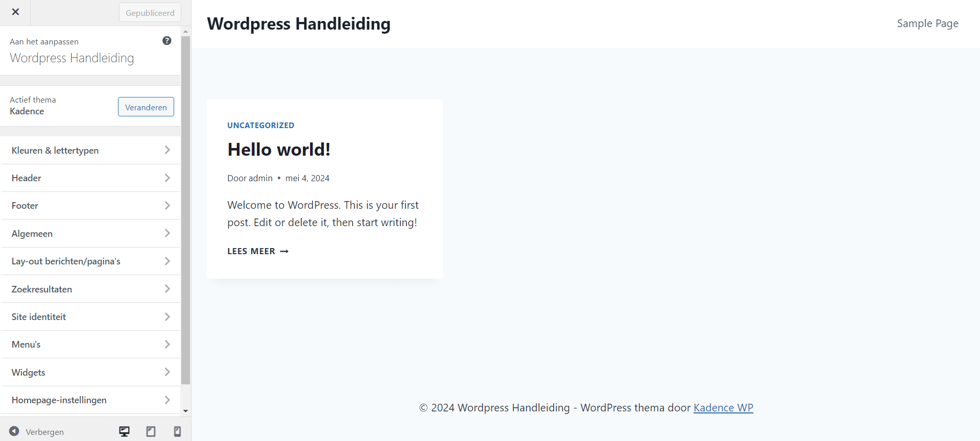Select the Site identiteit label

point(39,317)
